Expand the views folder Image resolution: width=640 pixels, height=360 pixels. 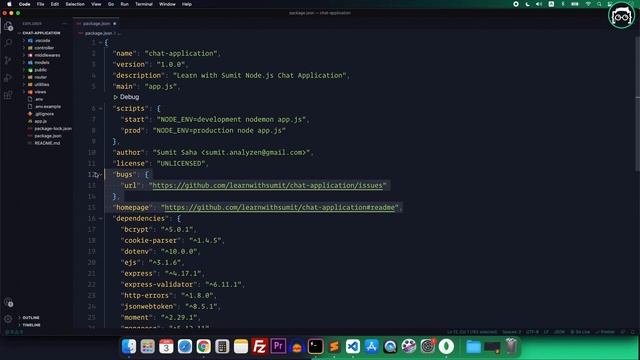[x=40, y=92]
